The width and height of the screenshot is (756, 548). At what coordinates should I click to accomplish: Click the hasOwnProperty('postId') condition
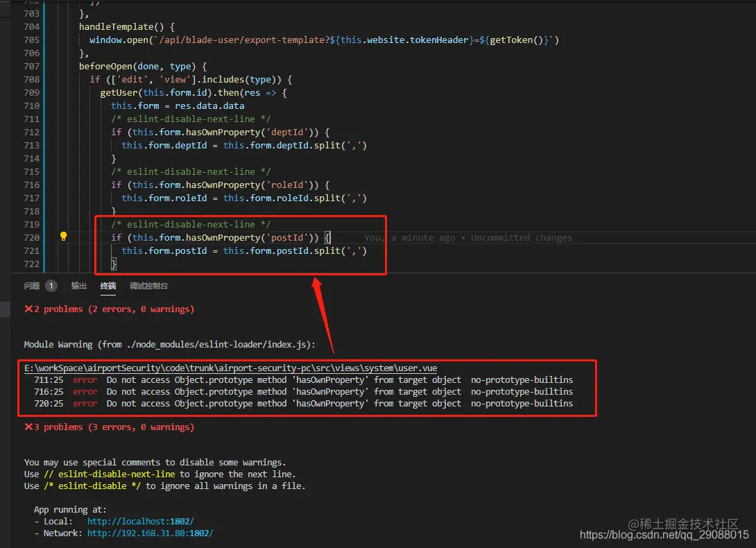221,237
